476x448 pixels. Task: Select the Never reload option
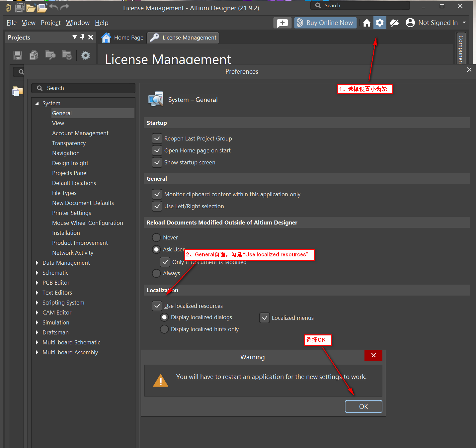[156, 237]
